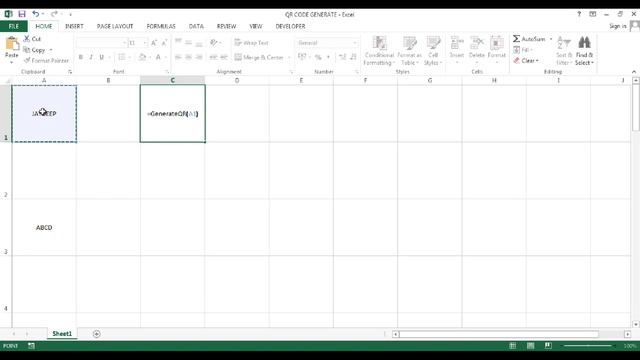Select row 2 header
The image size is (640, 360).
click(x=6, y=171)
